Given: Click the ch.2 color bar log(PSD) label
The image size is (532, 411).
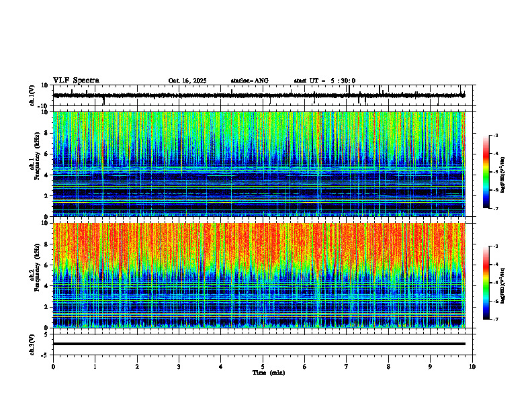Looking at the screenshot, I should [503, 285].
